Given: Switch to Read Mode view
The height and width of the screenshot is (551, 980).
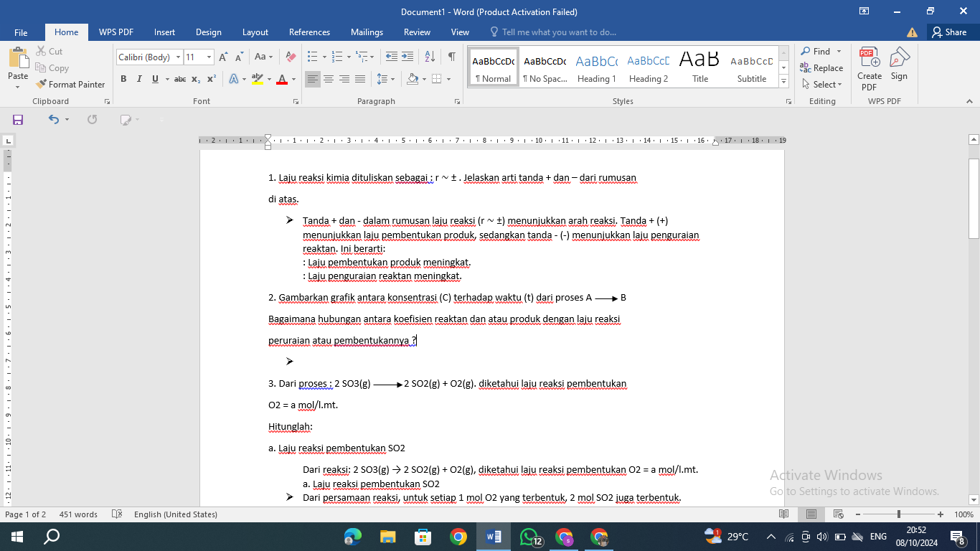Looking at the screenshot, I should point(784,514).
